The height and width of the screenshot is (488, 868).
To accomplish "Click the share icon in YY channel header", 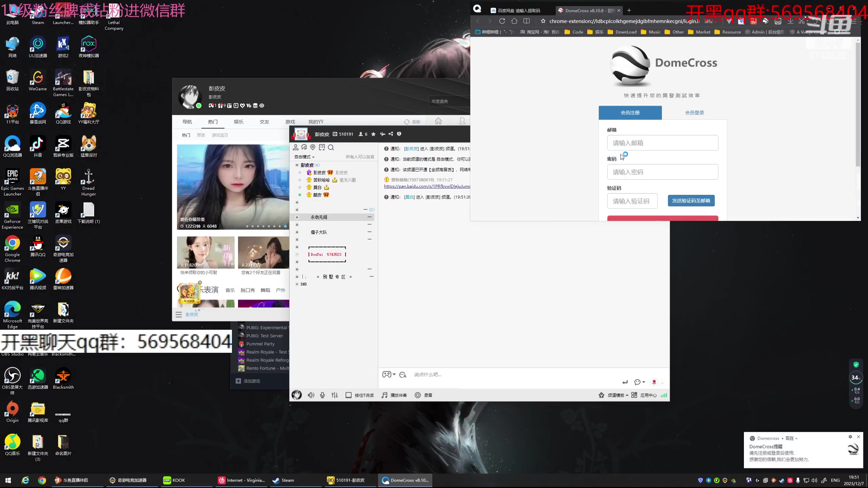I will 391,134.
